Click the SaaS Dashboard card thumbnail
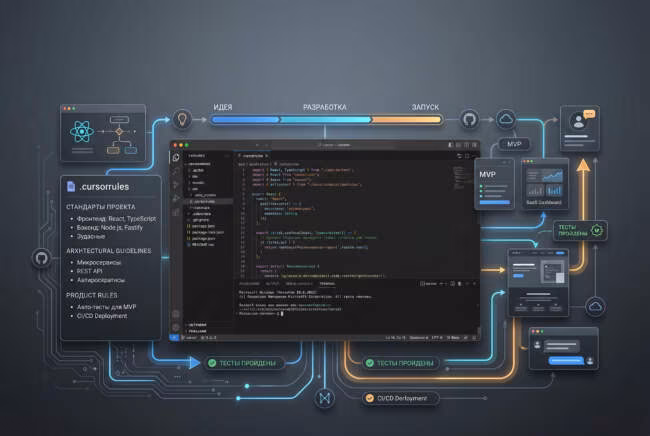The height and width of the screenshot is (436, 650). [x=544, y=184]
